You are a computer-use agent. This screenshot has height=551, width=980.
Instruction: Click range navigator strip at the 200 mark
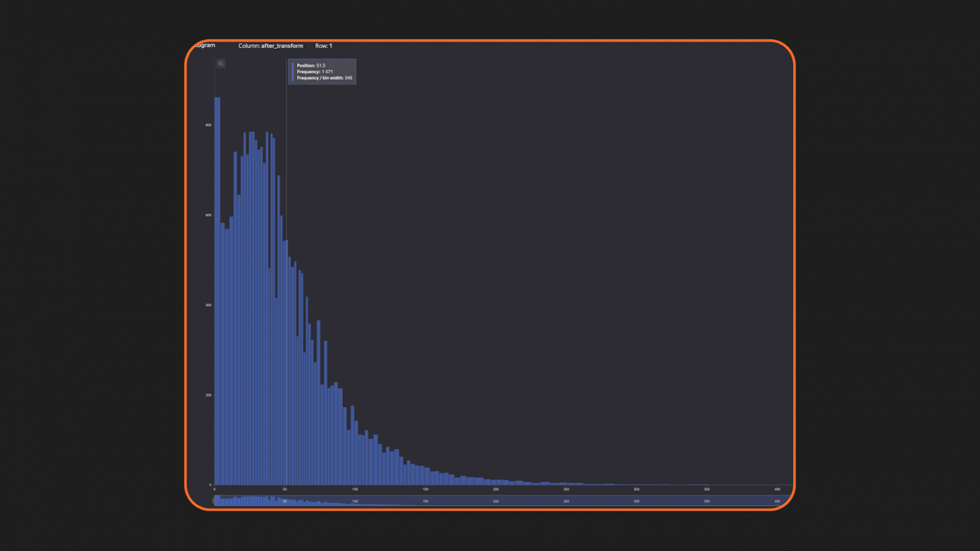pos(496,501)
